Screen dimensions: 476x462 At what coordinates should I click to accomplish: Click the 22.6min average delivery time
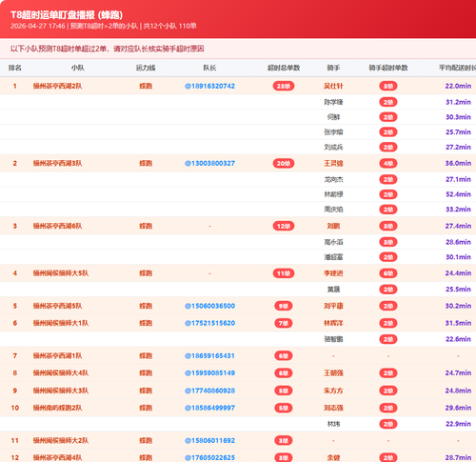point(458,339)
